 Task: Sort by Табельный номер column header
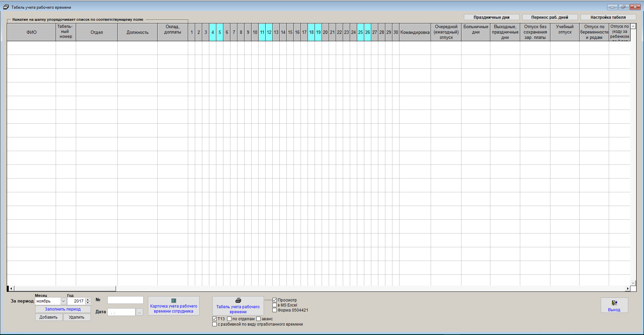(x=66, y=32)
